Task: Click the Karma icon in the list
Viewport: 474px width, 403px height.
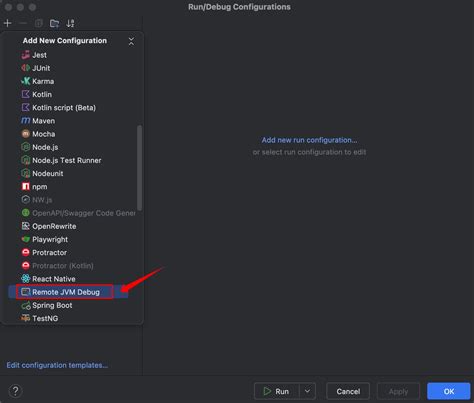Action: click(x=26, y=81)
